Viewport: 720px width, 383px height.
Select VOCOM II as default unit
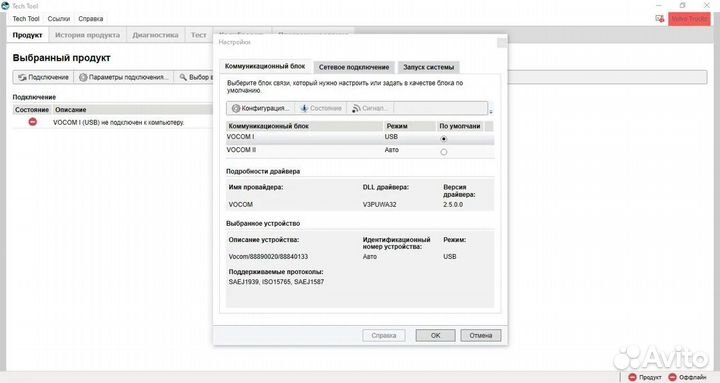pos(444,152)
